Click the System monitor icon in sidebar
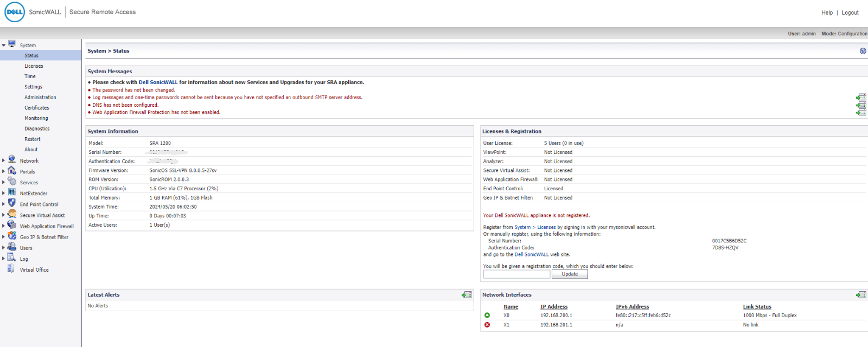Viewport: 868px width, 347px height. click(12, 44)
